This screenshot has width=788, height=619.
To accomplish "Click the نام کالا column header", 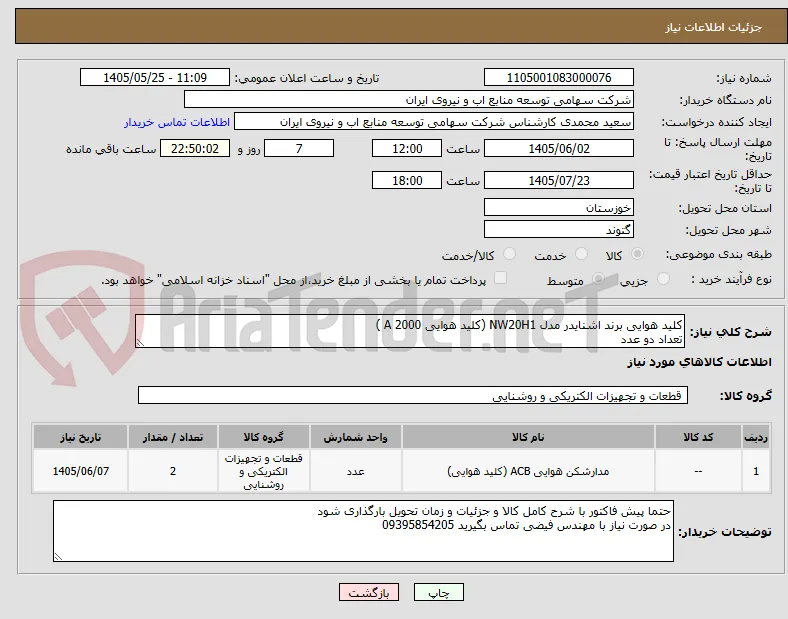I will pos(528,437).
